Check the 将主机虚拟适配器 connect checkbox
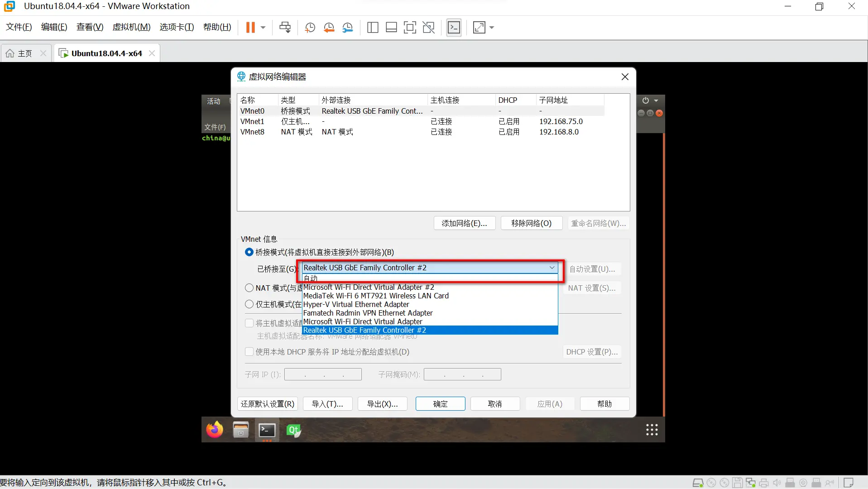The height and width of the screenshot is (489, 868). (249, 323)
